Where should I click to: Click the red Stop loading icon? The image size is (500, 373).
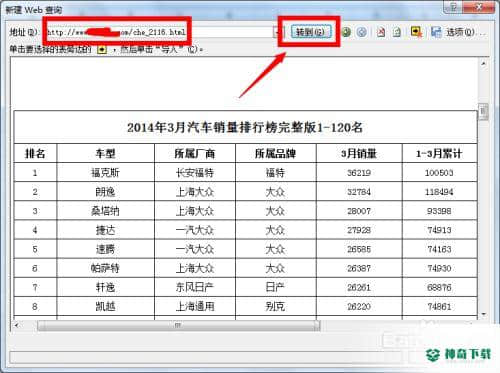(381, 32)
